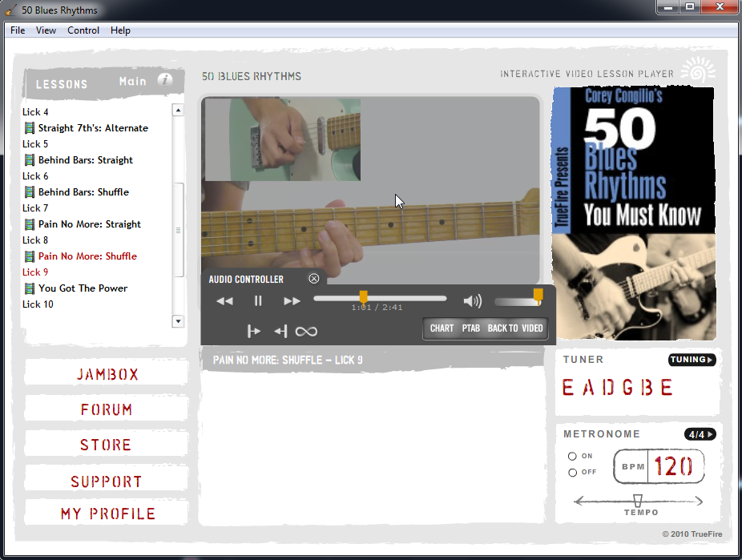Open the Help menu

(120, 30)
